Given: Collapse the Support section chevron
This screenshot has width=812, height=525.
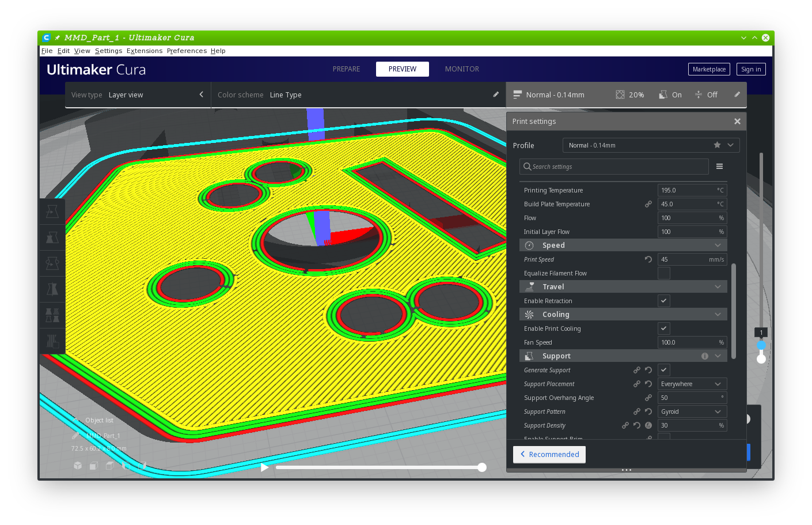Looking at the screenshot, I should click(718, 356).
